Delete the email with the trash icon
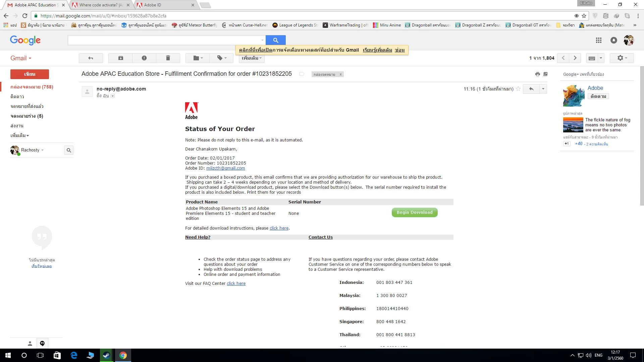Viewport: 644px width, 362px height. click(168, 58)
